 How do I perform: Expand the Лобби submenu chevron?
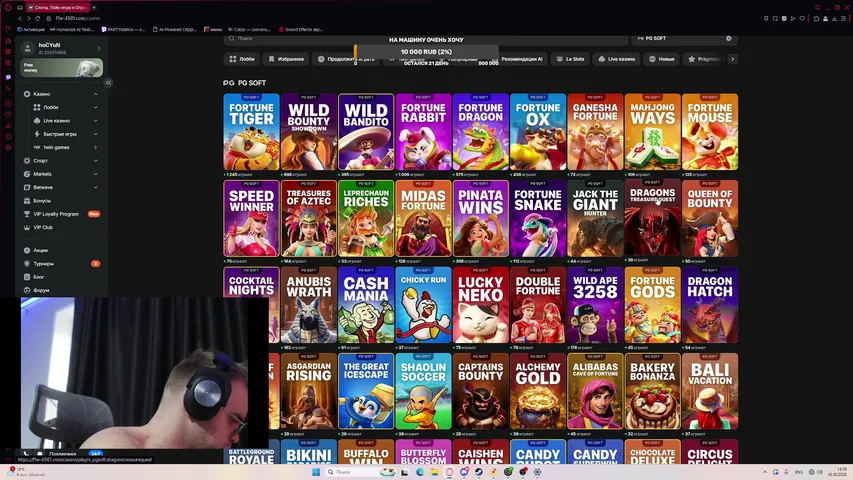(x=96, y=107)
